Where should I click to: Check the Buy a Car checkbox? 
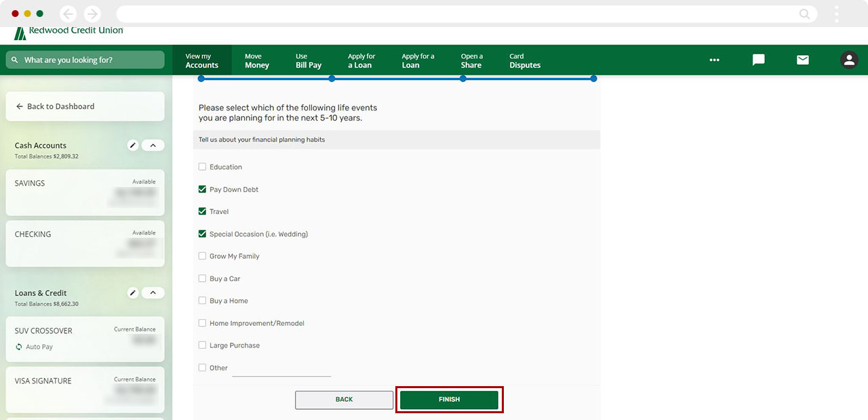tap(202, 278)
